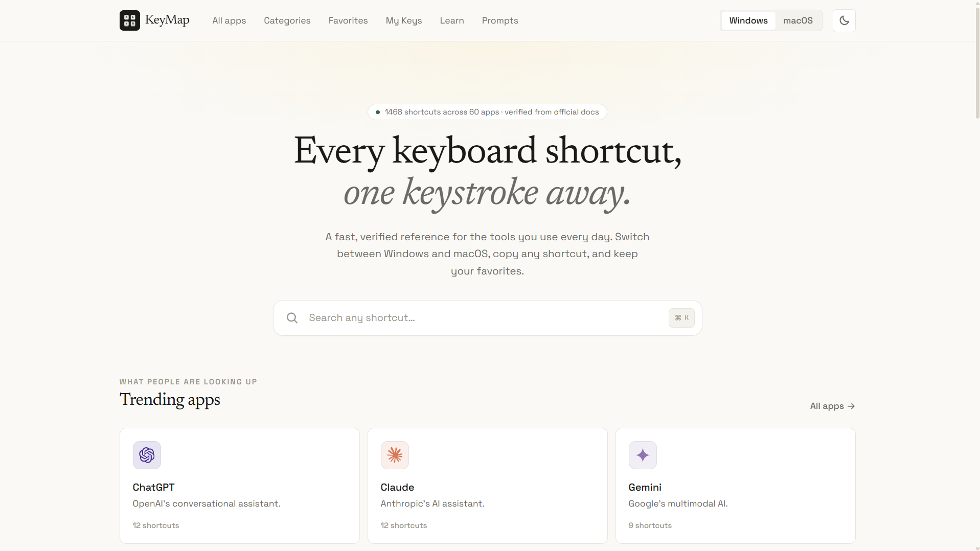Open the Categories nav item
980x551 pixels.
(287, 20)
